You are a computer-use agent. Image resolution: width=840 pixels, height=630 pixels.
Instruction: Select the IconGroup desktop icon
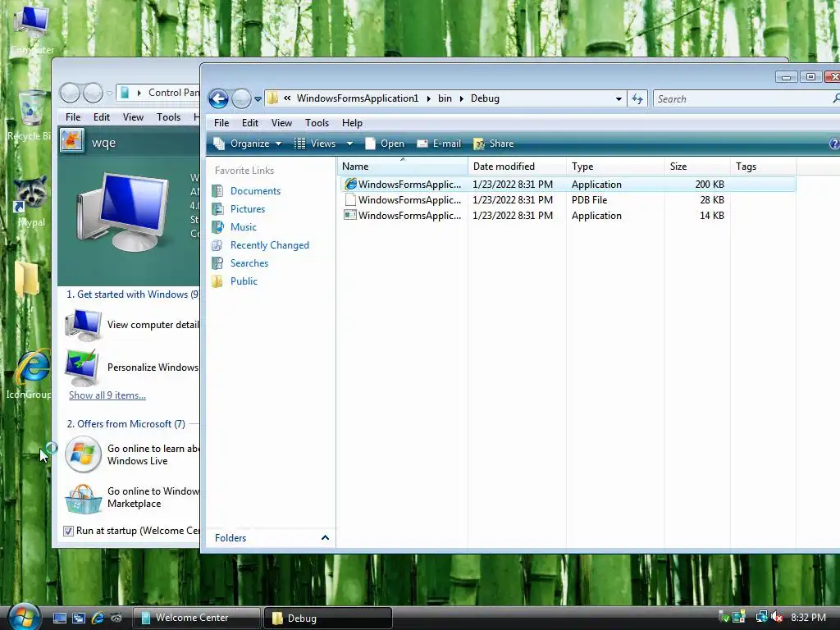click(x=30, y=375)
